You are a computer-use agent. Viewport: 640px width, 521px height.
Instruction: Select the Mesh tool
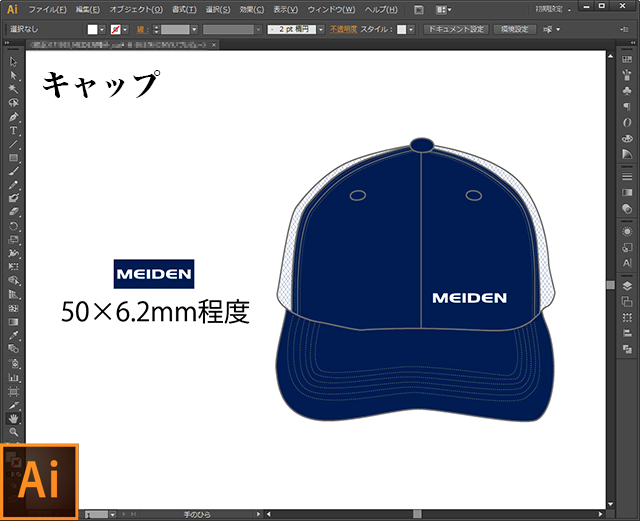[x=13, y=308]
